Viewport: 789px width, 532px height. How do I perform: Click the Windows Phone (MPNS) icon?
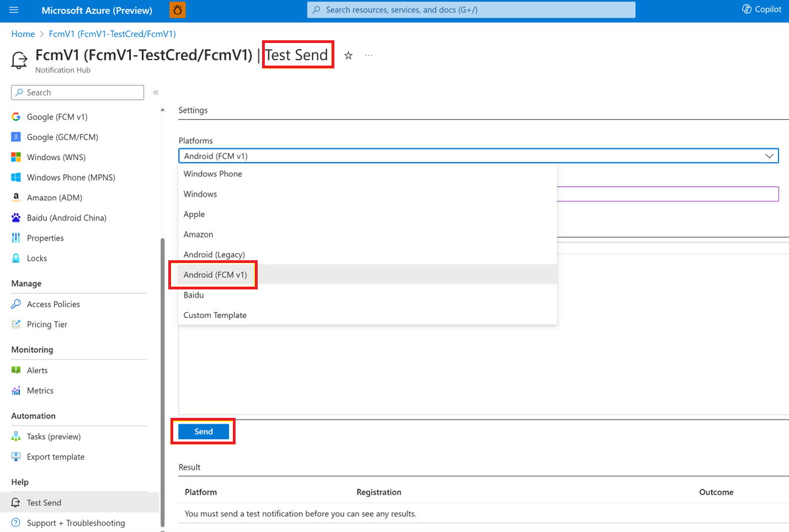pos(16,178)
